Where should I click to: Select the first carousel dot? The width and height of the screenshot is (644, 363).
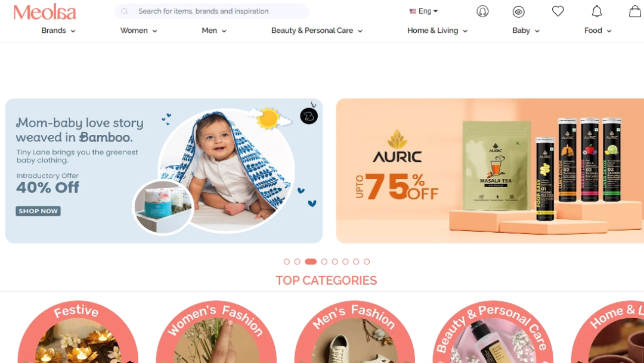click(287, 262)
